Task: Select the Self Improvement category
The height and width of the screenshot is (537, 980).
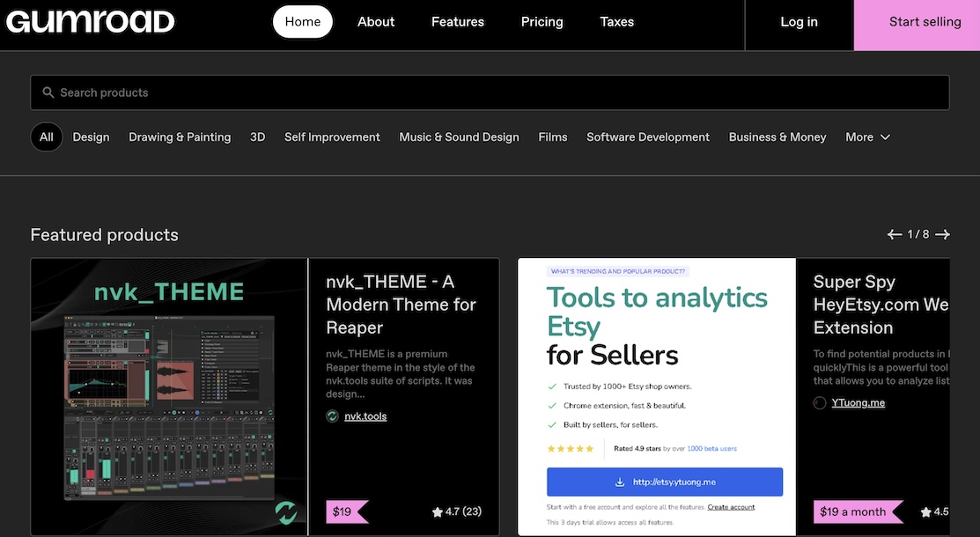Action: pos(332,137)
